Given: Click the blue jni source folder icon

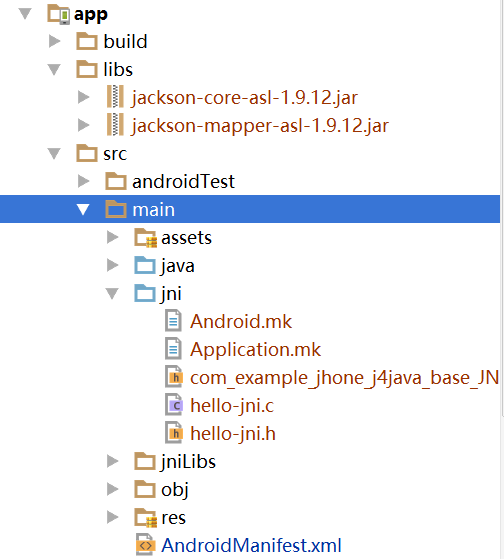Looking at the screenshot, I should tap(145, 293).
